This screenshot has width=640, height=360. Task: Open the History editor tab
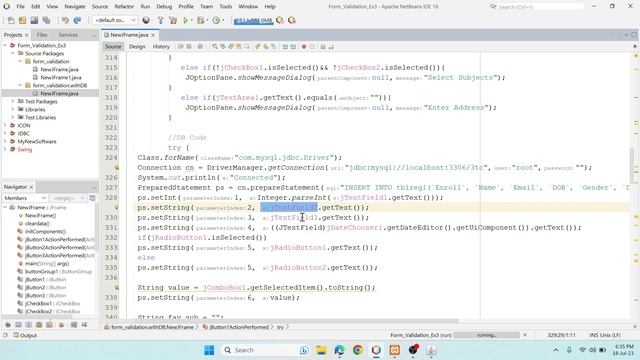[x=161, y=47]
